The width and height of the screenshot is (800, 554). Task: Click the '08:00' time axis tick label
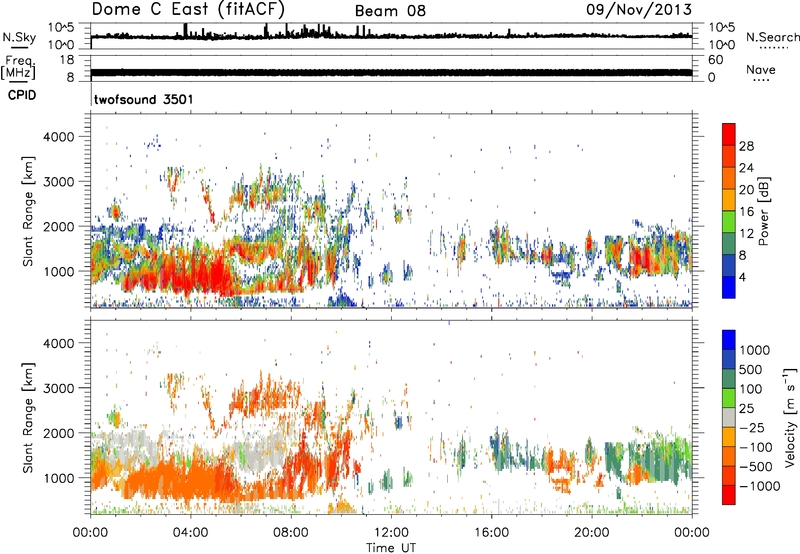[x=291, y=533]
